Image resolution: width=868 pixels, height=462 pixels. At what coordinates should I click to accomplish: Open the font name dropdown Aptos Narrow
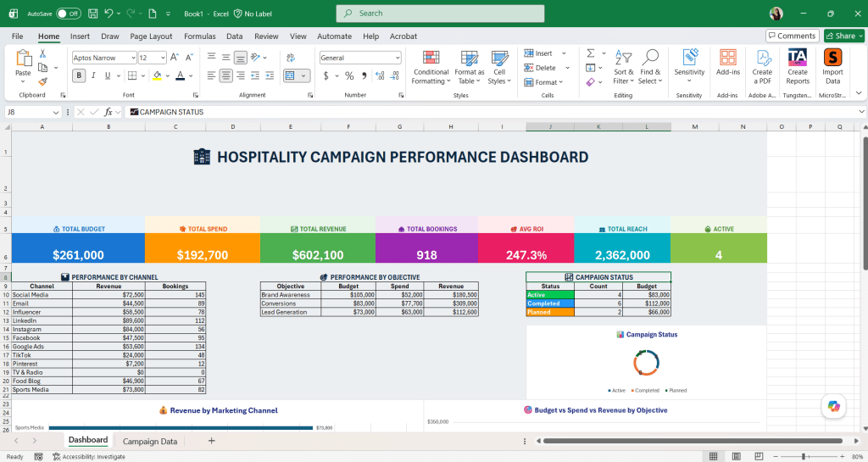click(x=133, y=58)
